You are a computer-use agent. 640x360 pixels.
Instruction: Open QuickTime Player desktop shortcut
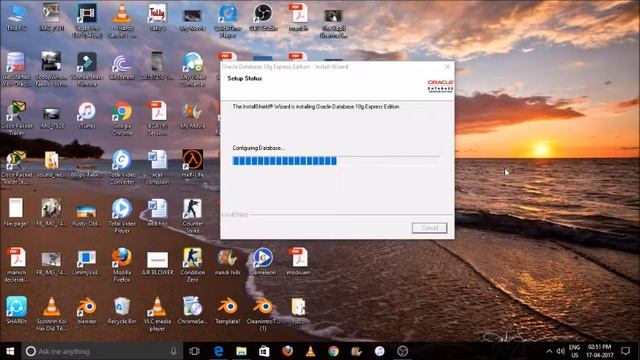(228, 21)
